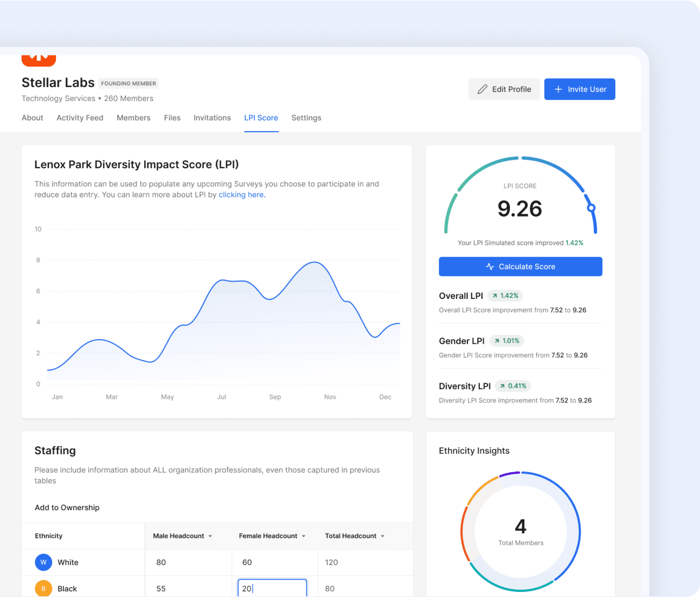
Task: Click the orange B avatar for Black
Action: [x=43, y=588]
